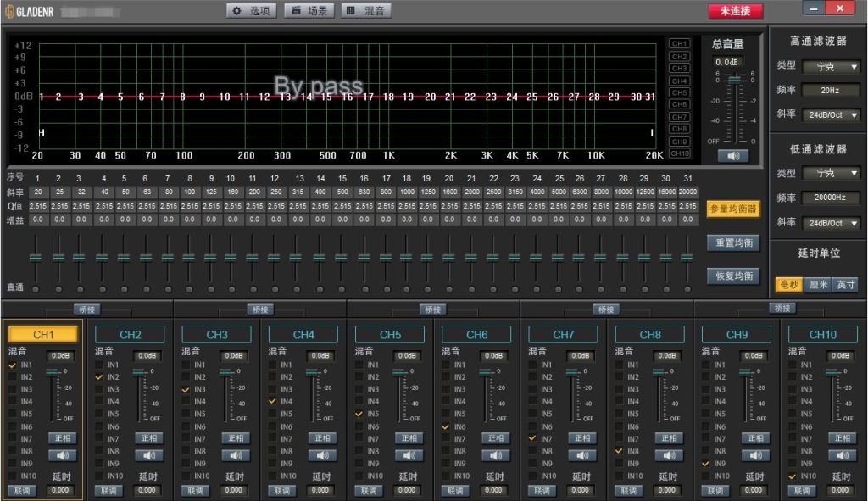Viewport: 868px width, 501px height.
Task: Open the 场景 scene menu
Action: coord(309,11)
